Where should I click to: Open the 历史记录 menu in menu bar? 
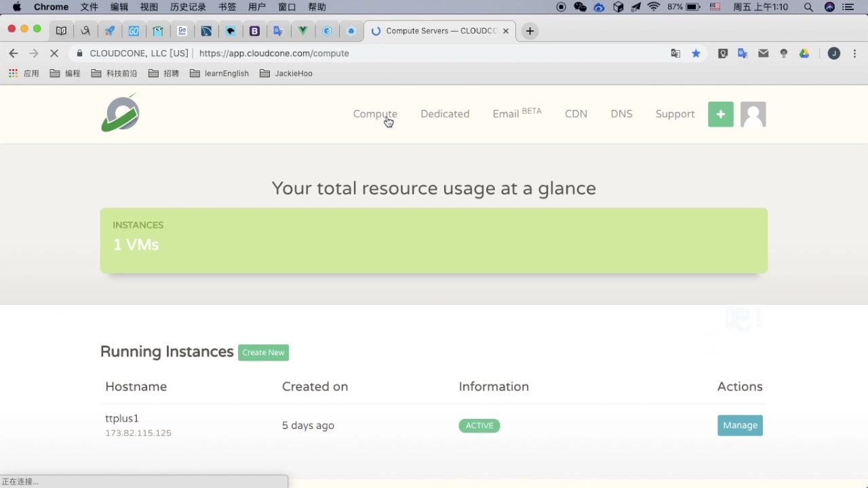pos(188,7)
